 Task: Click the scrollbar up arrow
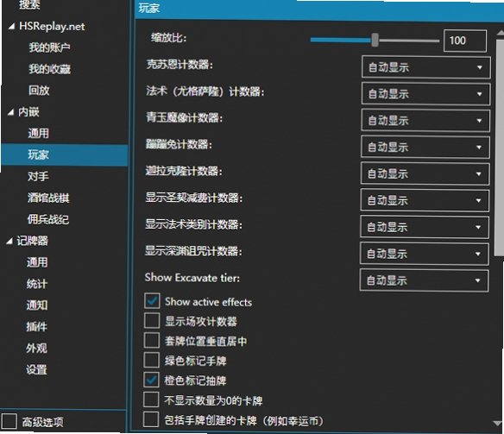tap(501, 33)
